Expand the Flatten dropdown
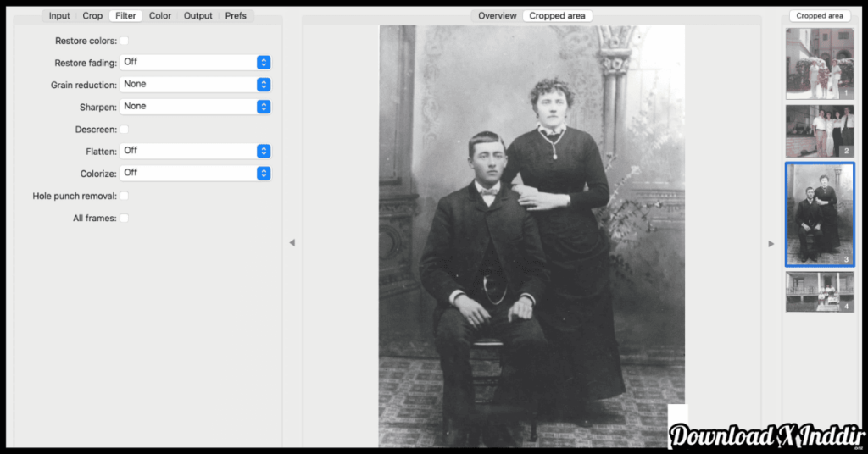Viewport: 868px width, 454px height. (x=195, y=151)
